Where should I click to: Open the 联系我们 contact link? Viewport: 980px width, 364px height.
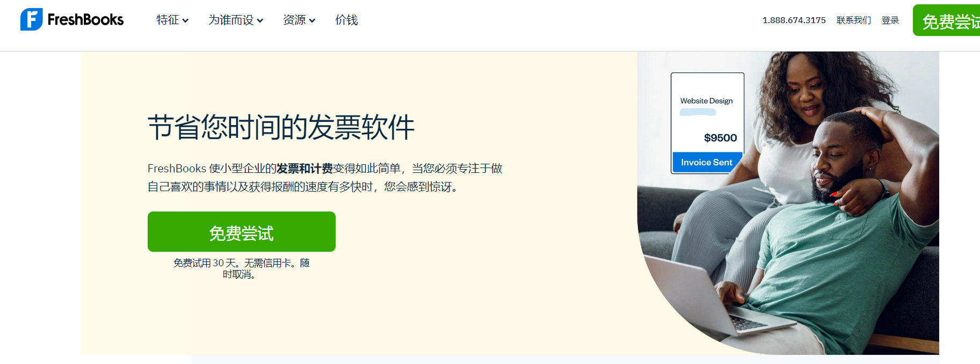(x=854, y=20)
